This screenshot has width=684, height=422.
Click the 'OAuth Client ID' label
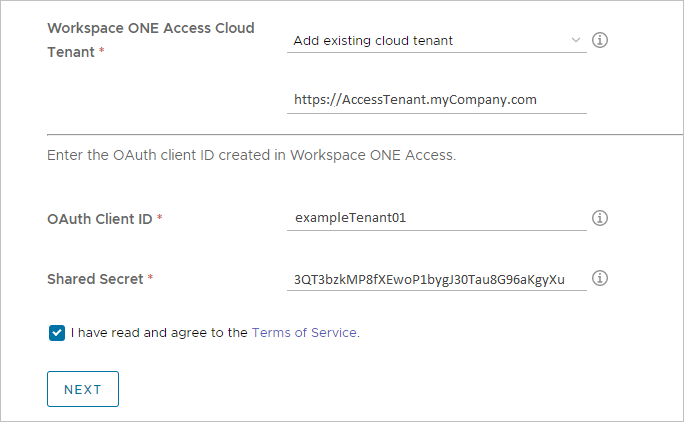[99, 219]
